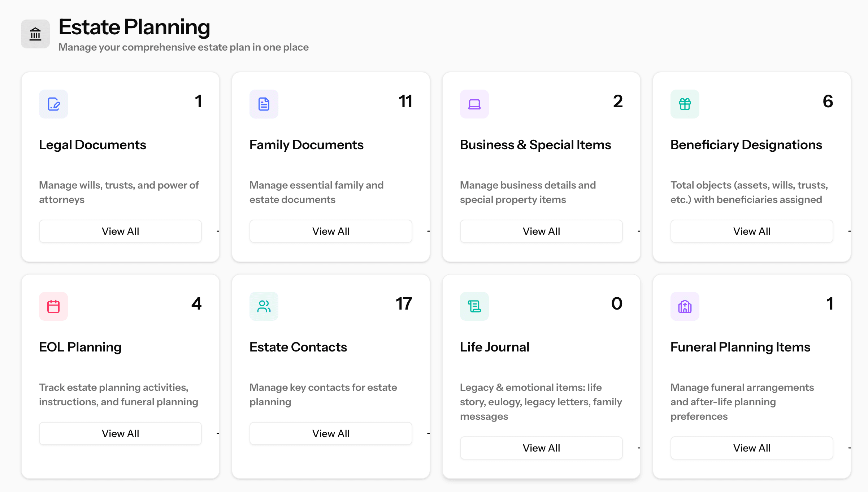The height and width of the screenshot is (492, 868).
Task: View All Legal Documents
Action: 120,231
